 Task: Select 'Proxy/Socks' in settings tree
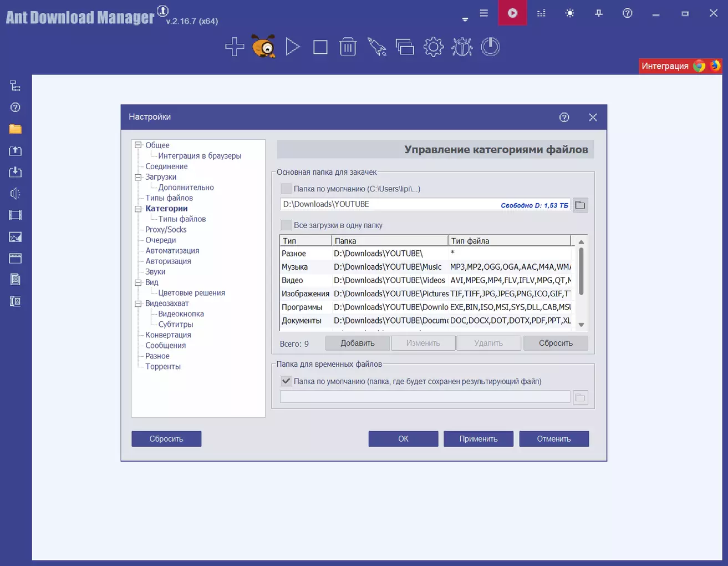(166, 230)
